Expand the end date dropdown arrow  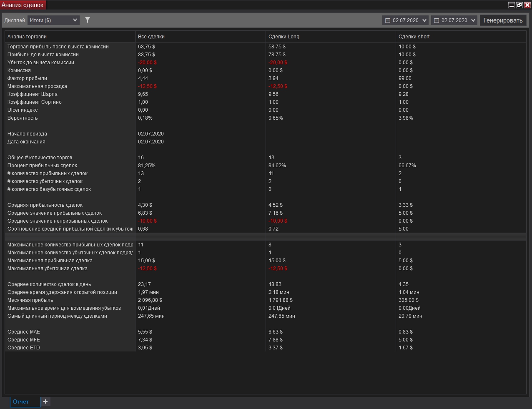click(473, 20)
